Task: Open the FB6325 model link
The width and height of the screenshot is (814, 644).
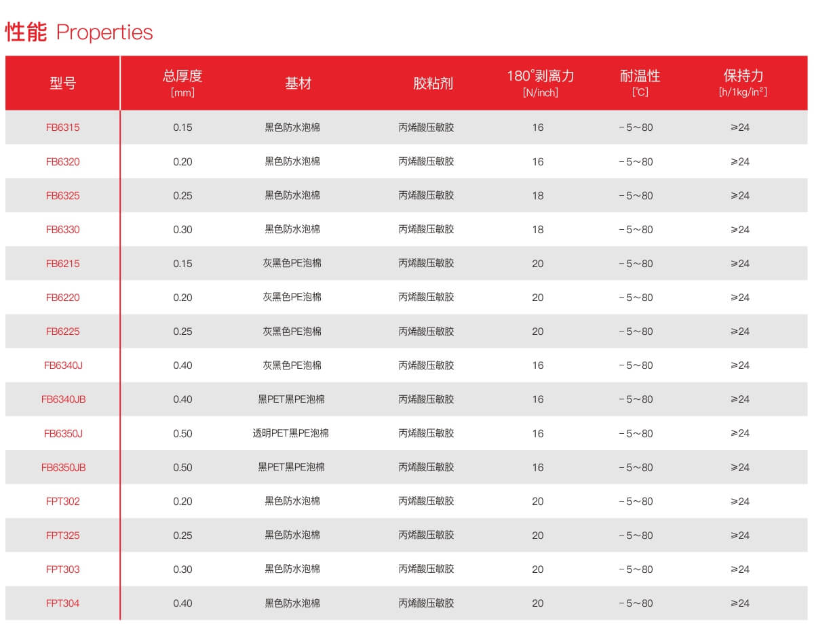Action: [x=62, y=195]
